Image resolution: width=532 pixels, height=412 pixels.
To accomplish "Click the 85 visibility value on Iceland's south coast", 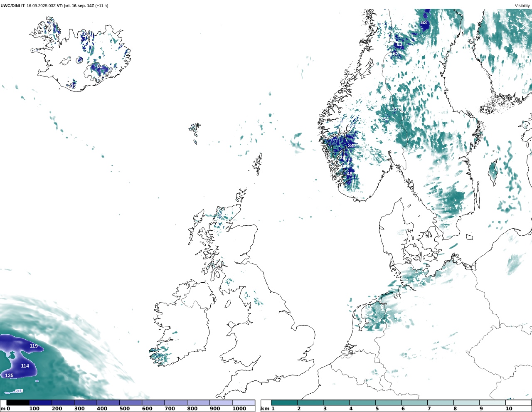I will [73, 86].
